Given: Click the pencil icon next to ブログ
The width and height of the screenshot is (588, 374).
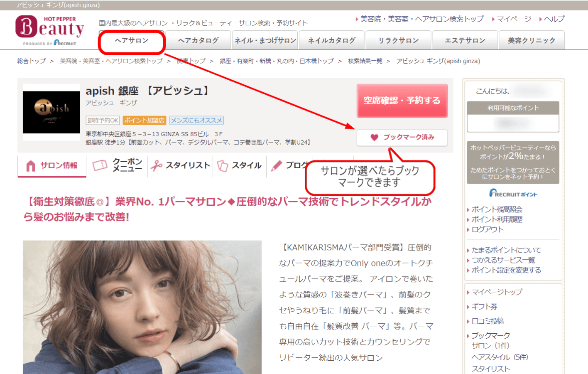Looking at the screenshot, I should click(x=276, y=166).
